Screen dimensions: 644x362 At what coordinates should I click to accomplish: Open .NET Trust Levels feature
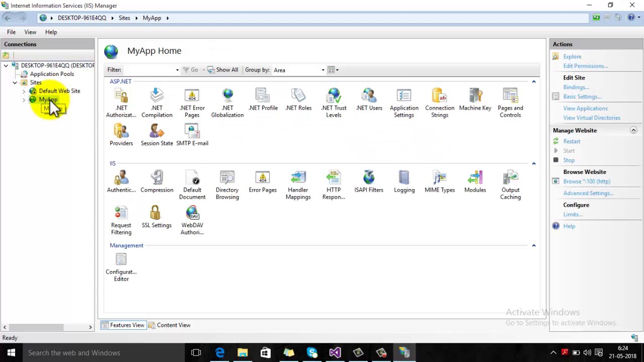[334, 103]
